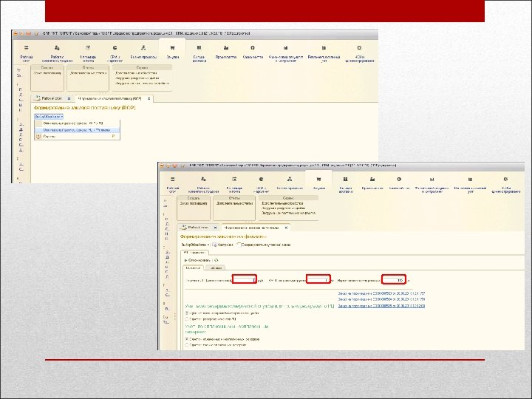The width and height of the screenshot is (532, 399).
Task: Open Работа с клиентами section in back window
Action: coord(57,54)
